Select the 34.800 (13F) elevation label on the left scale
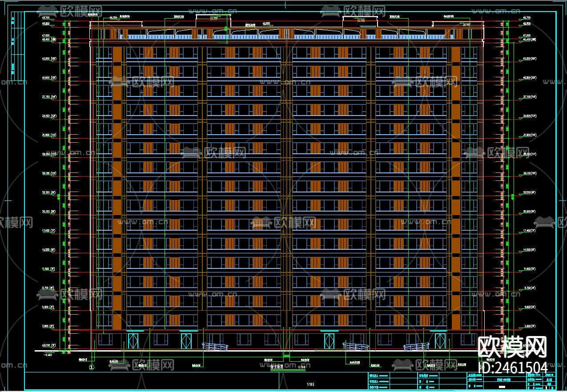Screen dimensions: 567x392 tap(49, 116)
